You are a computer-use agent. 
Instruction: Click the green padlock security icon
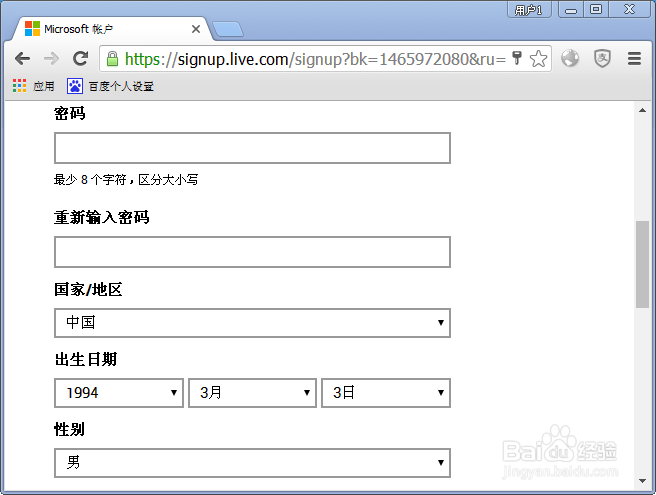pyautogui.click(x=112, y=59)
